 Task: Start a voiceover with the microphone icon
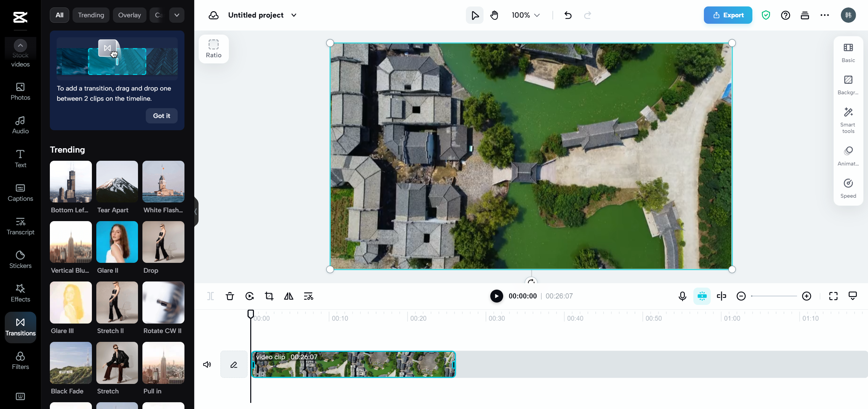coord(682,296)
